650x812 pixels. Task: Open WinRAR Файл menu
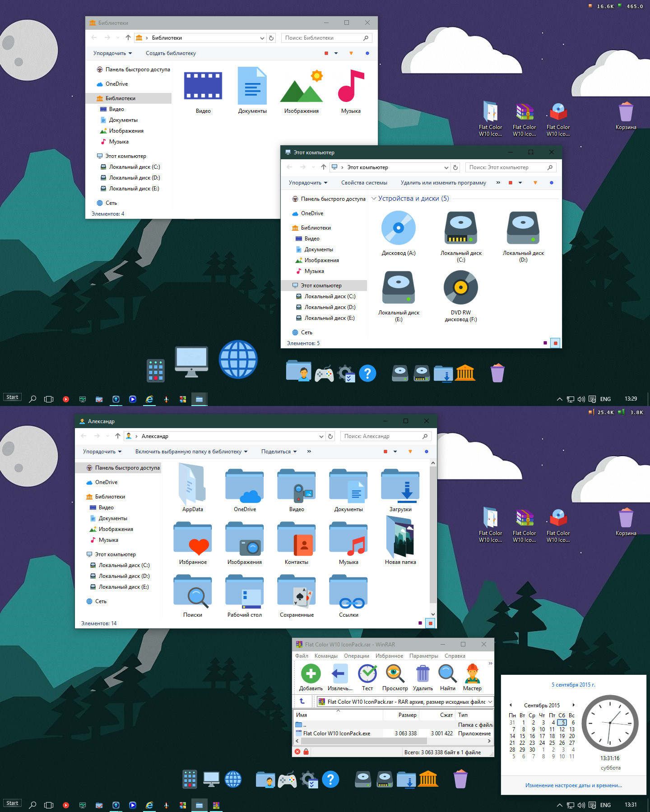click(302, 656)
